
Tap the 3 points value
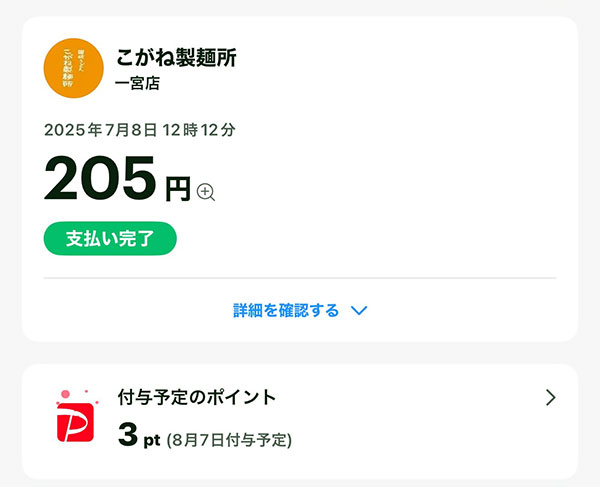point(128,435)
